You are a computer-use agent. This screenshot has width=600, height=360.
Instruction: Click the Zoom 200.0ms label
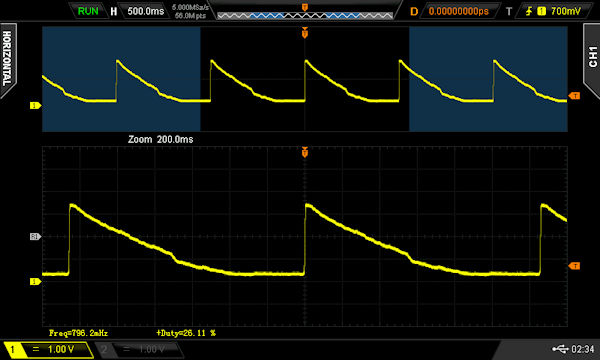(x=160, y=139)
